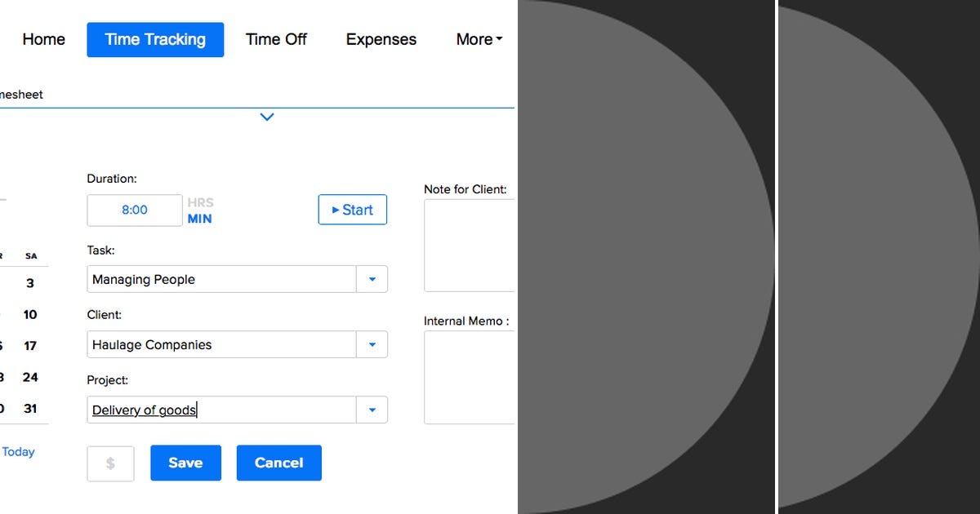
Task: Go to the Home tab
Action: (x=42, y=39)
